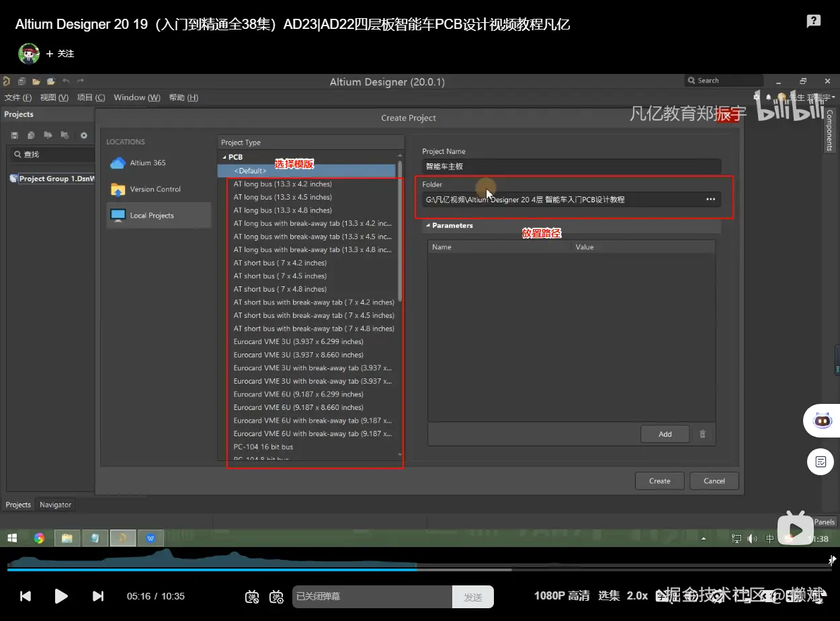Image resolution: width=840 pixels, height=621 pixels.
Task: Click the open project icon in title bar
Action: pos(50,81)
